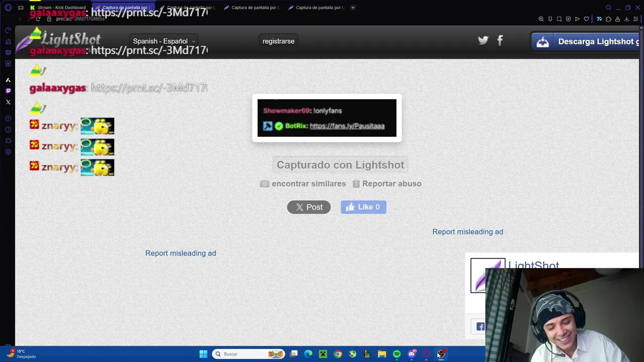
Task: Click the LightShot feather logo
Action: [x=58, y=40]
